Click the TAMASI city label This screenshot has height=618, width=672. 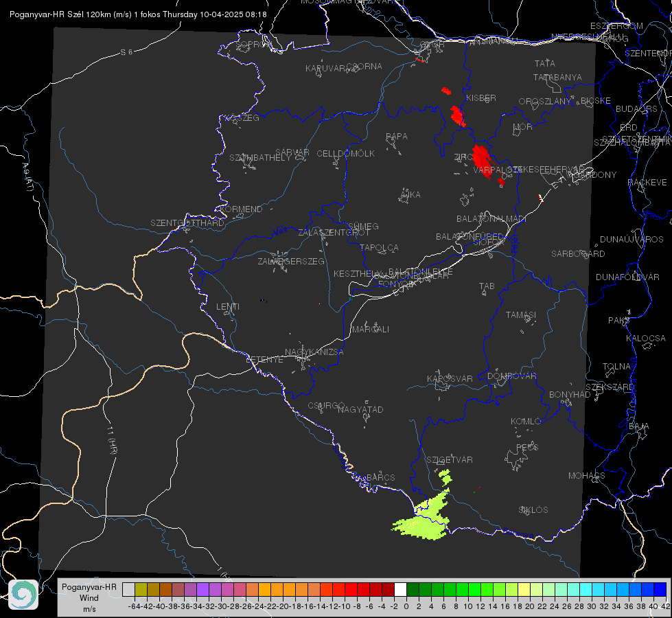[x=521, y=314]
